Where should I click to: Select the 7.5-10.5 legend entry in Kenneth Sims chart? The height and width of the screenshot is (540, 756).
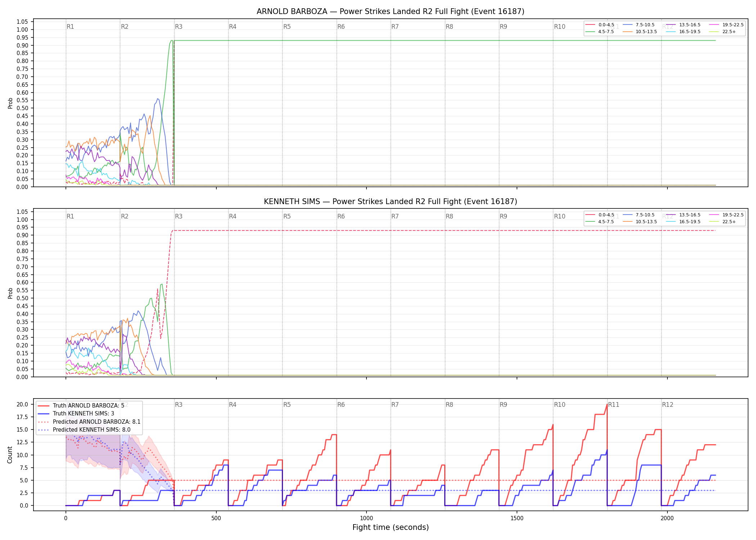click(x=639, y=215)
